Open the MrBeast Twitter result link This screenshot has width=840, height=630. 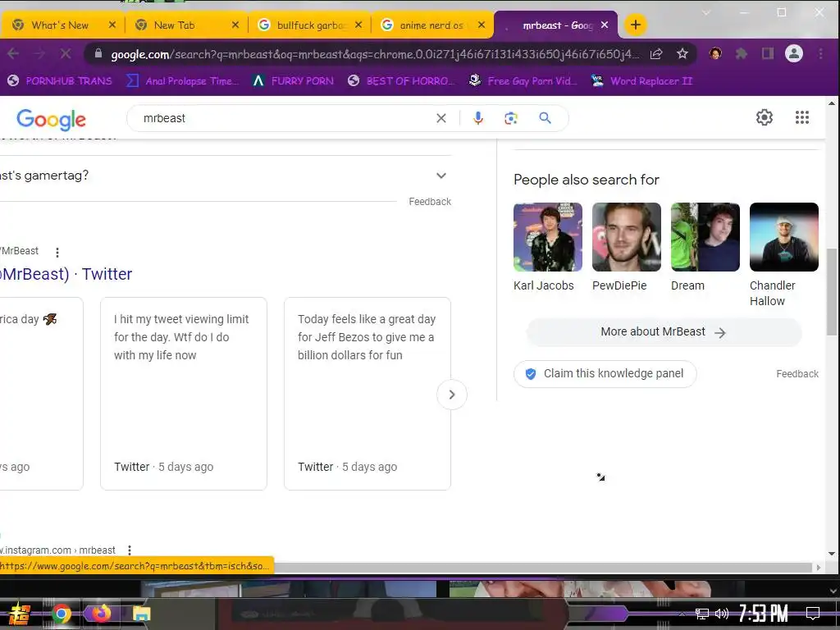66,274
